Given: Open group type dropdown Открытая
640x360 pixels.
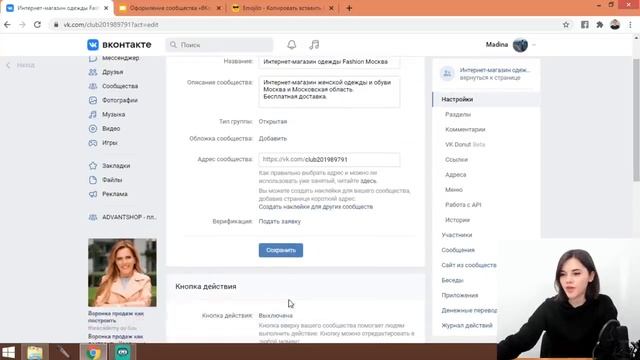Looking at the screenshot, I should [273, 122].
